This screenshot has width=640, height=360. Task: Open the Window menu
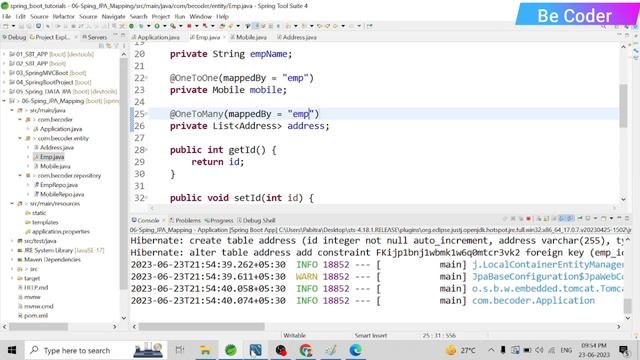[x=200, y=16]
